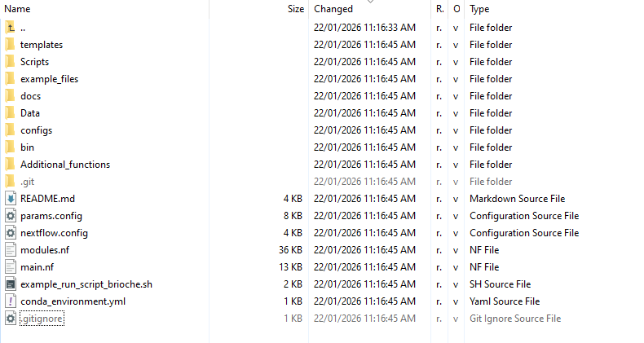Viewport: 644px width, 343px height.
Task: Click the nextflow.config gear file icon
Action: tap(10, 233)
